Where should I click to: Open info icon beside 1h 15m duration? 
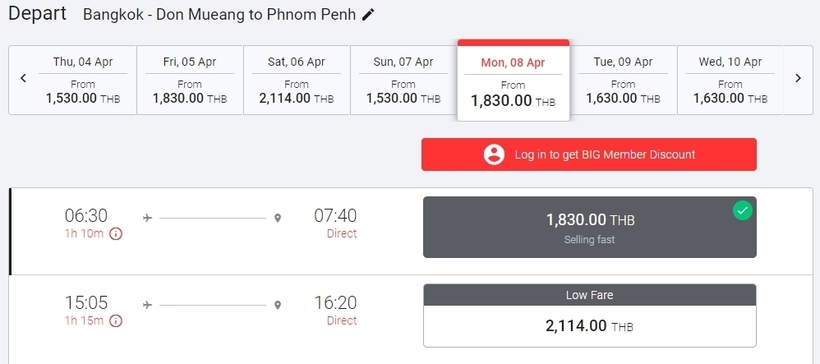tap(116, 321)
